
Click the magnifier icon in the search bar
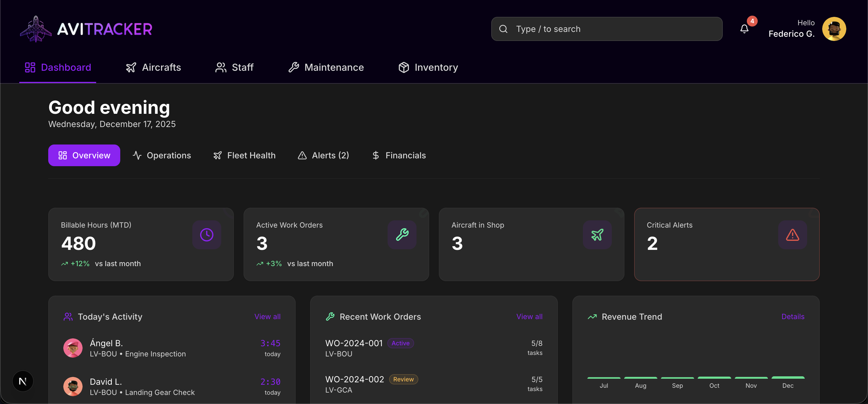click(x=503, y=29)
